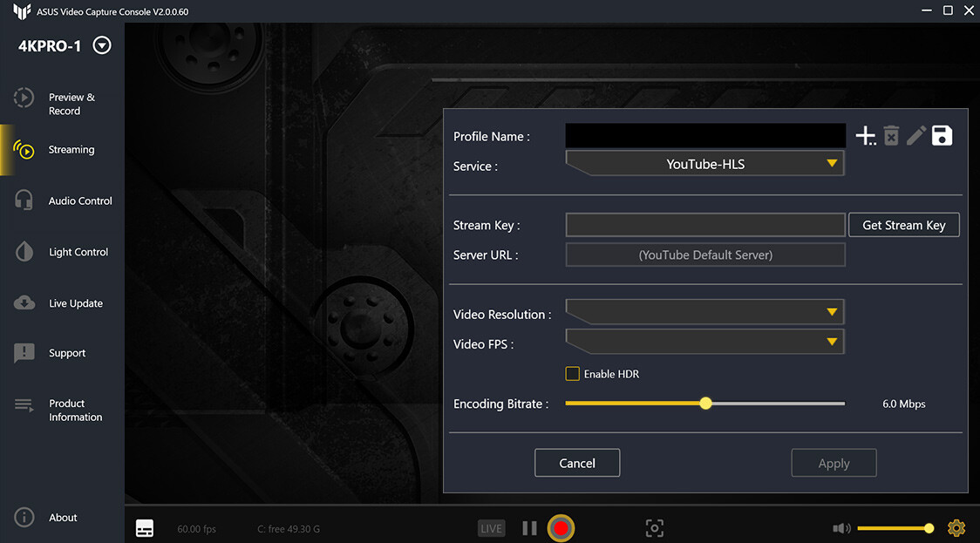Click the C: free 49.30 G text

point(288,529)
